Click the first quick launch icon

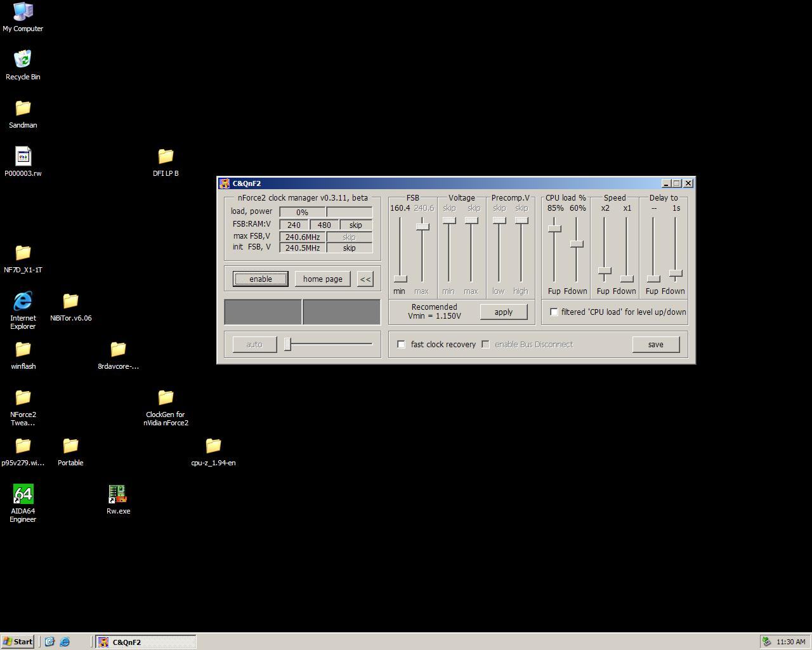pos(49,642)
